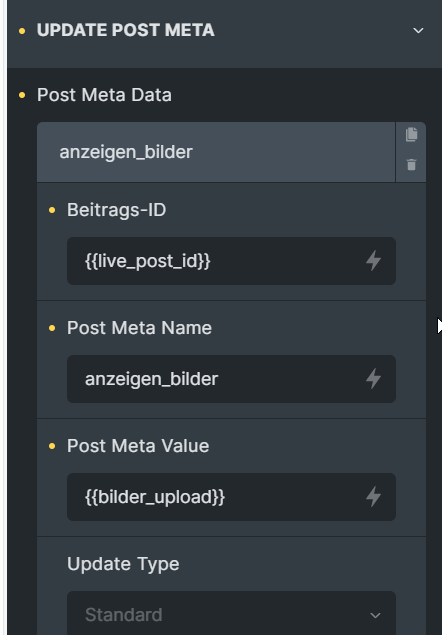Click yellow dot beside UPDATE POST META
The width and height of the screenshot is (442, 635).
click(x=22, y=31)
